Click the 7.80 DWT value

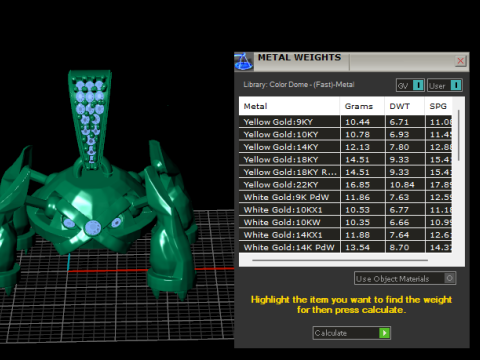pos(399,147)
